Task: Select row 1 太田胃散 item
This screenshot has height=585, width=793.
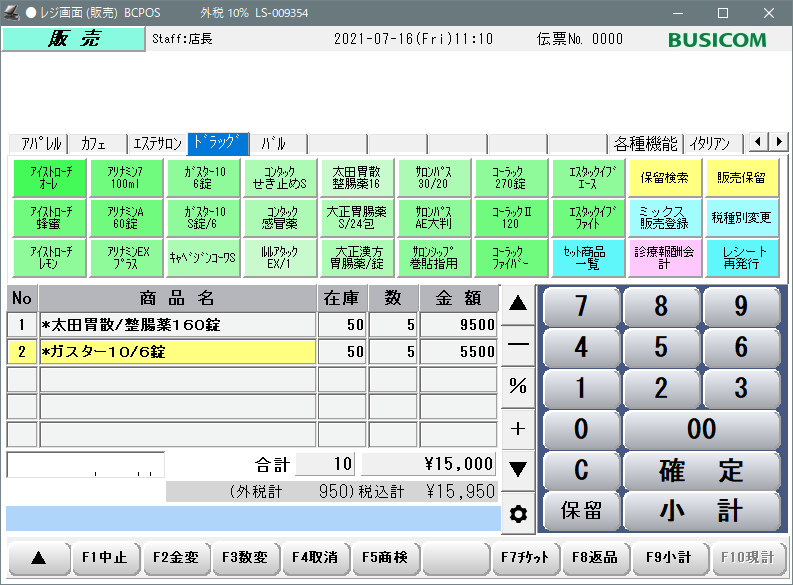Action: [x=177, y=325]
